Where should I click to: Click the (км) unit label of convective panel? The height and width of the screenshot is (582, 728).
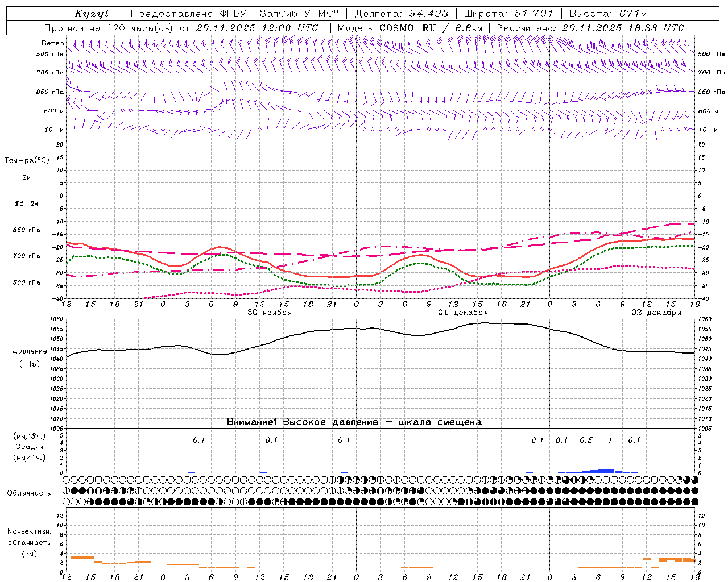(x=29, y=554)
